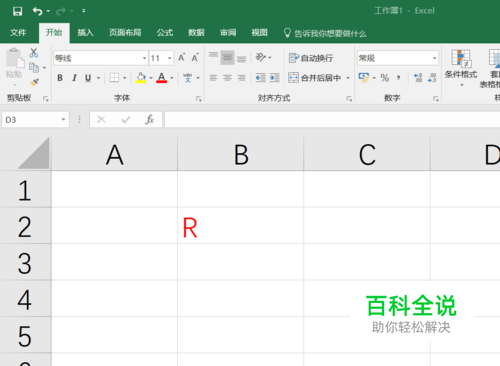Switch to the 页面布局 tab

pyautogui.click(x=125, y=32)
